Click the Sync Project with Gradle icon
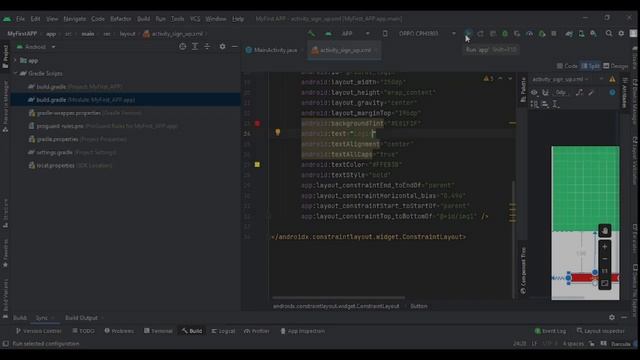640x360 pixels. (x=569, y=33)
